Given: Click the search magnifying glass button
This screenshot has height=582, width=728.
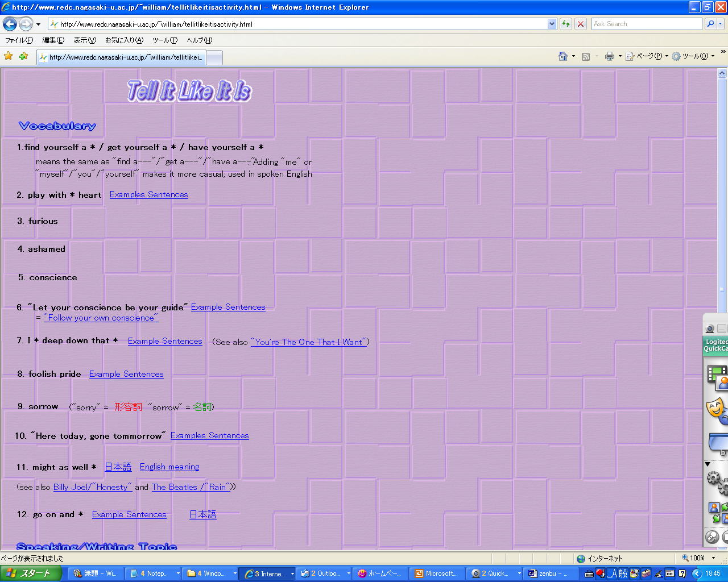Looking at the screenshot, I should click(x=710, y=24).
